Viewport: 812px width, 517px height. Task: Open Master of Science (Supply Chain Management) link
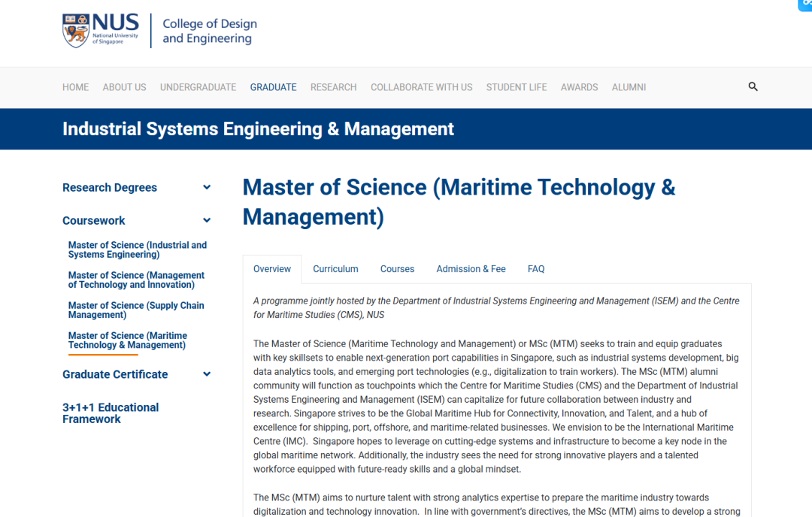[x=135, y=310]
